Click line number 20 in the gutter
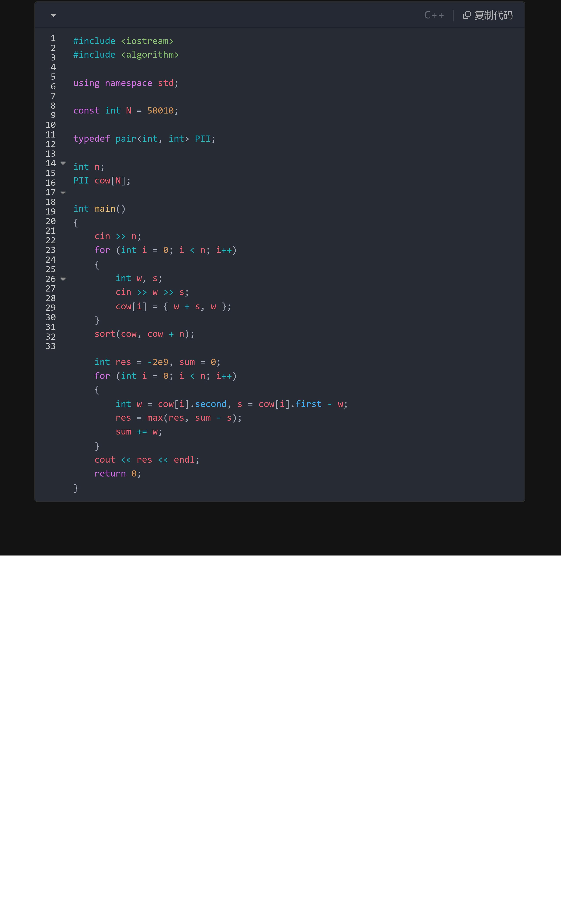Image resolution: width=561 pixels, height=924 pixels. coord(51,221)
